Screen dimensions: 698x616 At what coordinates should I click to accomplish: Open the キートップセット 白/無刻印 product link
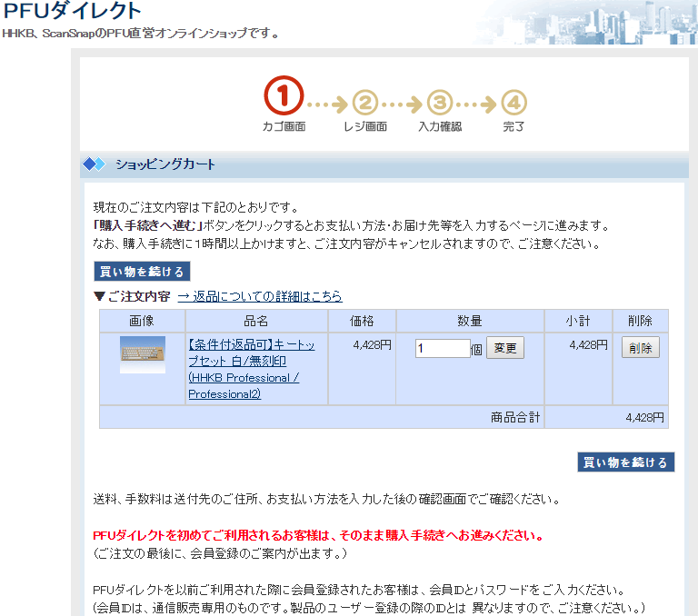pos(252,369)
